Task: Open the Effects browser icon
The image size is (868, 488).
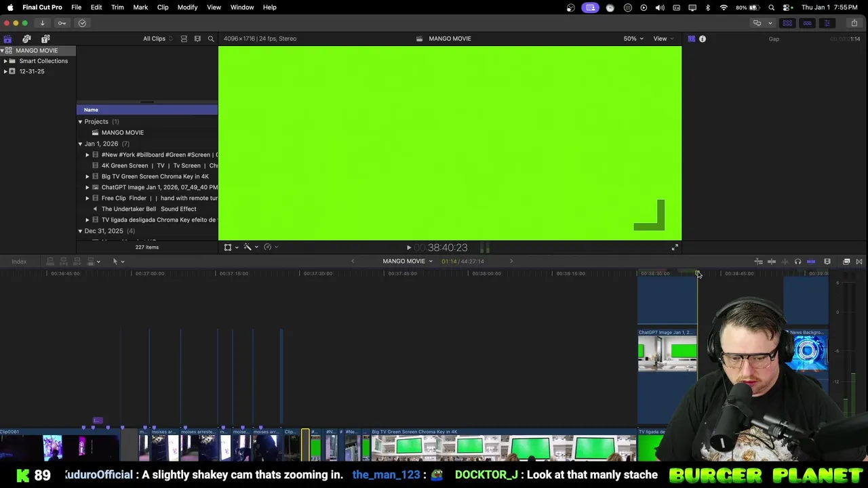Action: [x=846, y=262]
